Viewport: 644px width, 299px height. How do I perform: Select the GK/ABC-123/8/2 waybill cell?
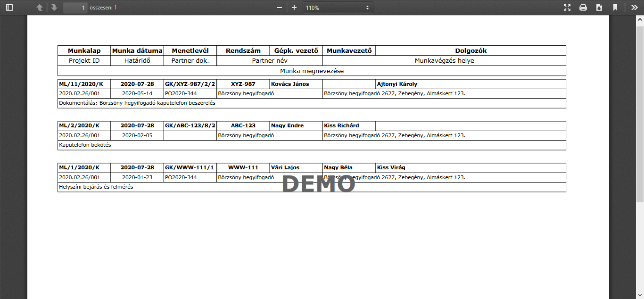pyautogui.click(x=190, y=126)
